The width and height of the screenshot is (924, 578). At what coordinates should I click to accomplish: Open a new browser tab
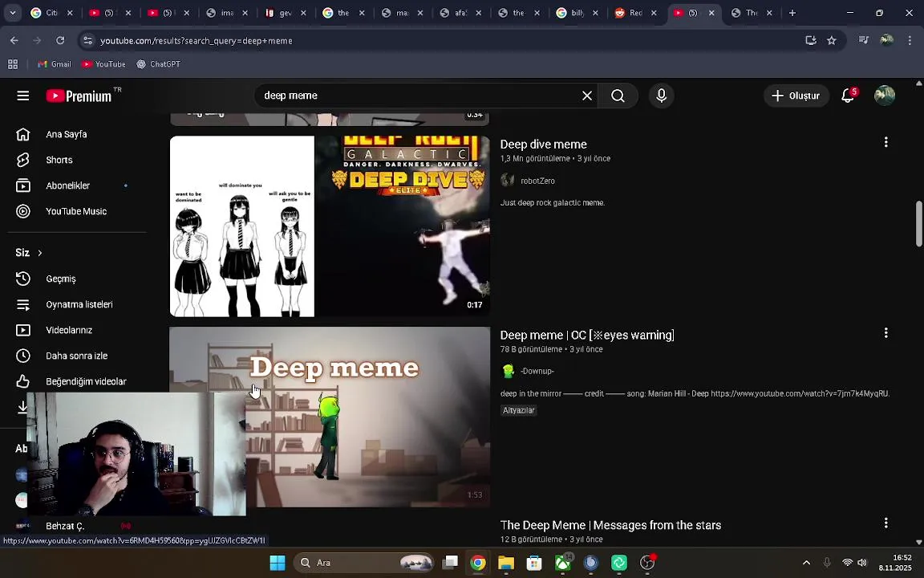(x=792, y=12)
